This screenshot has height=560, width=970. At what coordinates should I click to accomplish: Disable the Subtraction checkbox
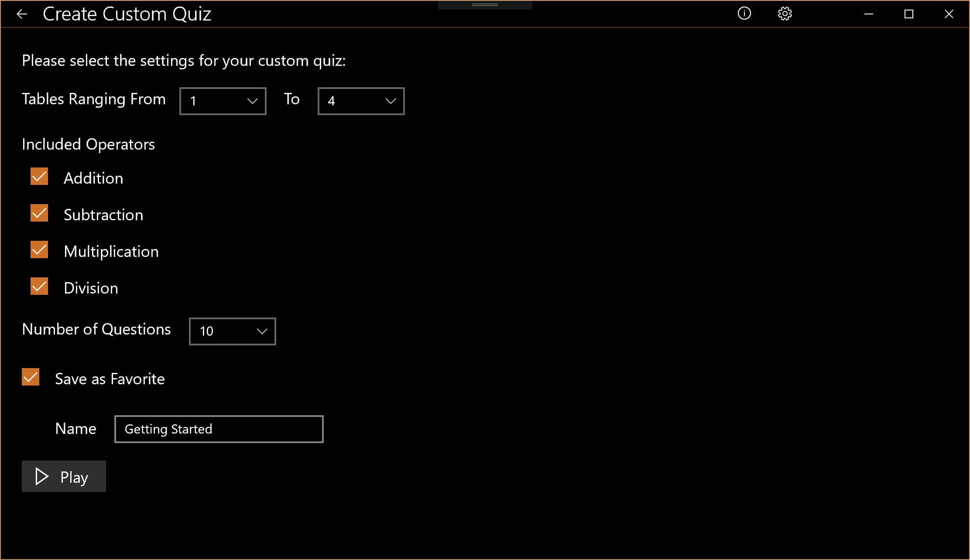click(x=39, y=213)
